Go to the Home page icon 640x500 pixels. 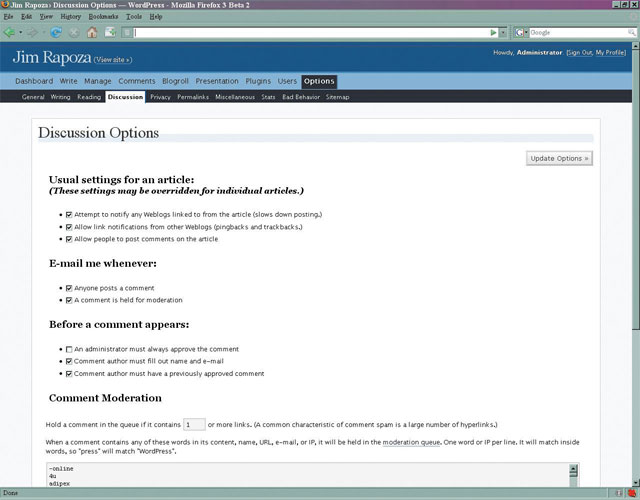[92, 32]
